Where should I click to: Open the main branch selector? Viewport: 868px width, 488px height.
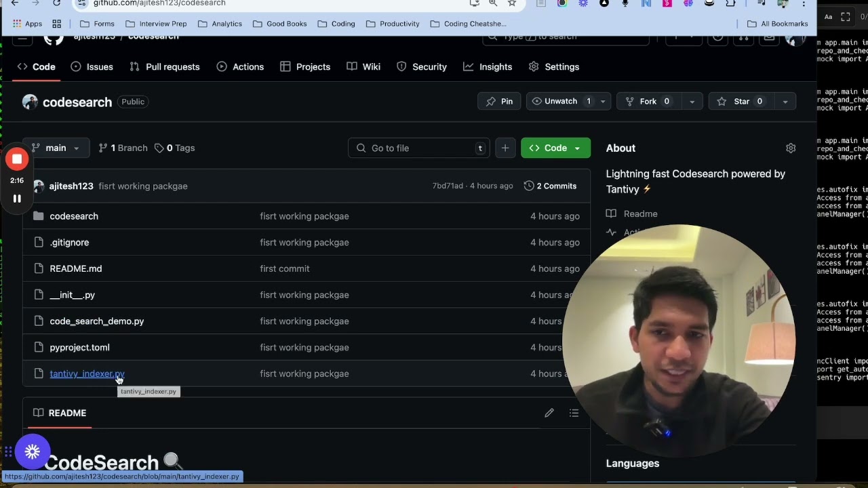point(56,148)
